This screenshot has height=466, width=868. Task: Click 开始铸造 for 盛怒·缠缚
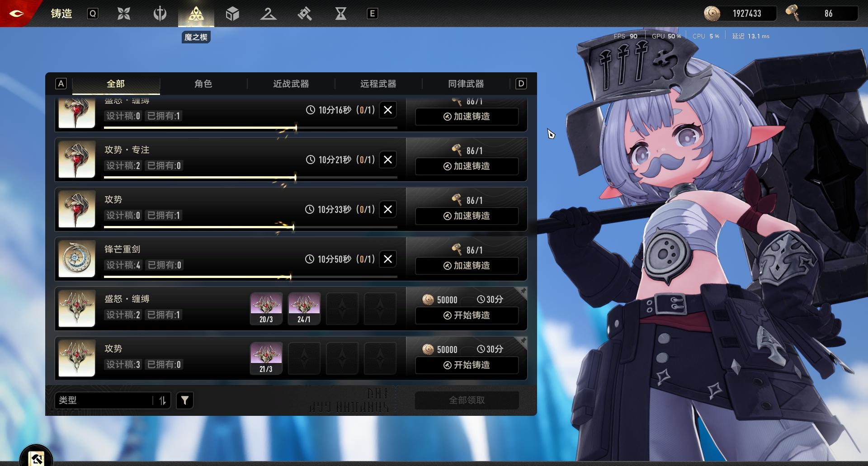467,315
